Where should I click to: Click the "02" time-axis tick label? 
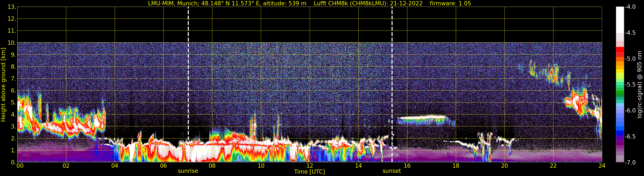(x=66, y=166)
